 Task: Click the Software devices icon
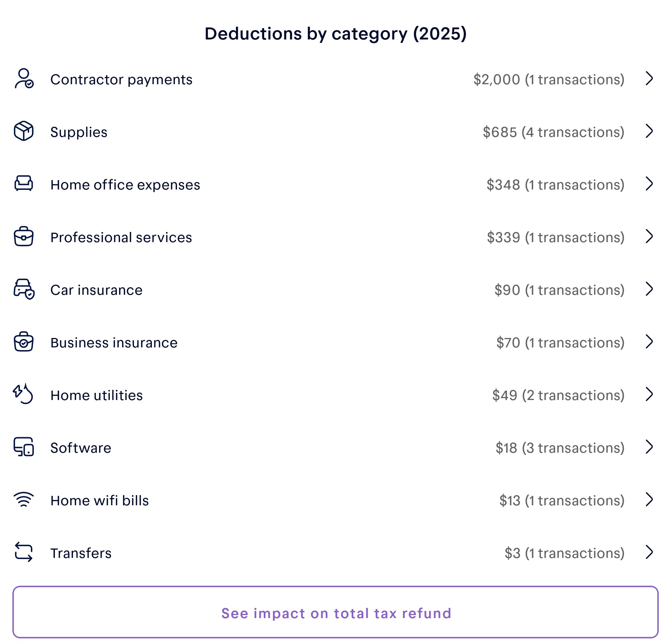(x=24, y=447)
